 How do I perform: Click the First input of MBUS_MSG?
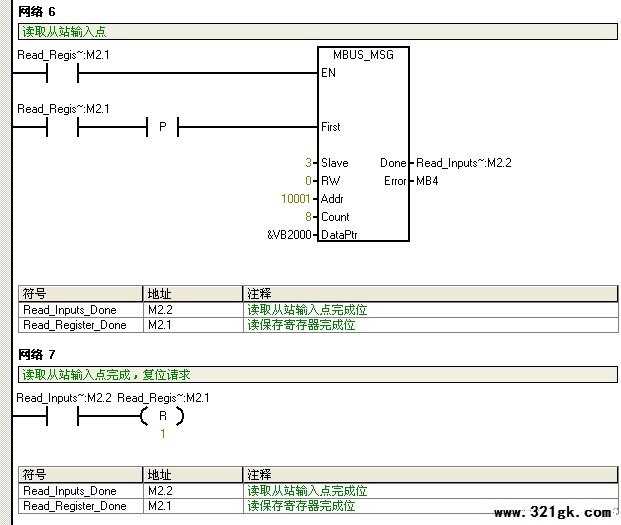coord(331,127)
